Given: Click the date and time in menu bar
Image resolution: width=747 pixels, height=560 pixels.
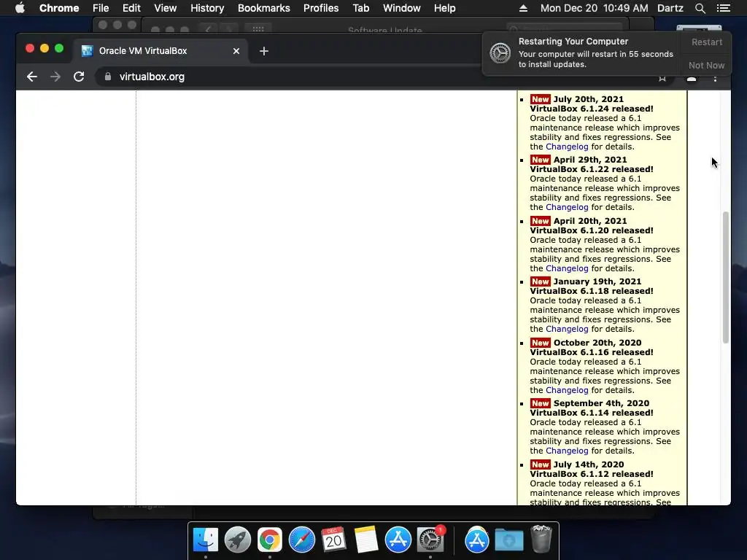Looking at the screenshot, I should coord(594,8).
